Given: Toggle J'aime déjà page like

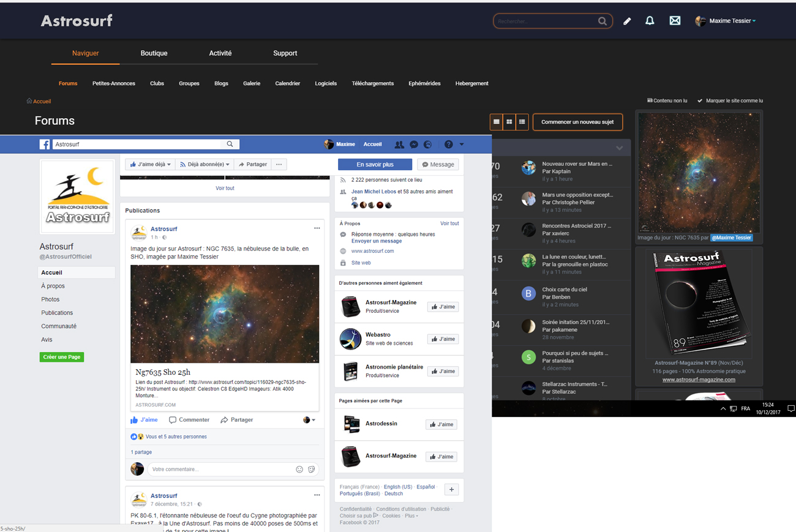Looking at the screenshot, I should (150, 165).
